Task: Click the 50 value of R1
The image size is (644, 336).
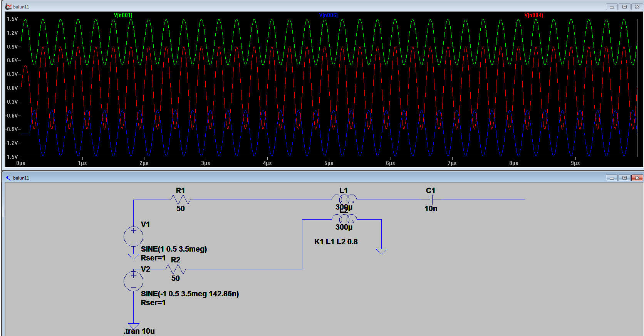Action: (181, 208)
